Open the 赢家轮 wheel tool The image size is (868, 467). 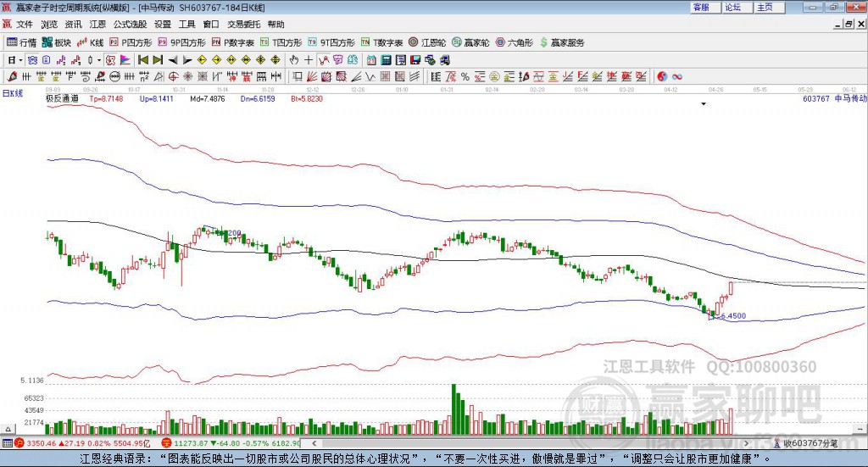[470, 42]
